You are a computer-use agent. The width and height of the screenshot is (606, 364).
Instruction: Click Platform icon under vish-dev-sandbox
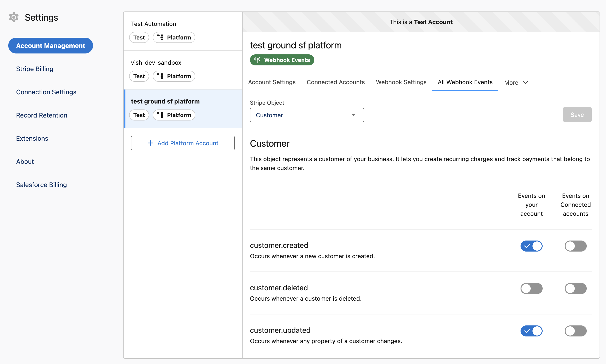pyautogui.click(x=160, y=76)
